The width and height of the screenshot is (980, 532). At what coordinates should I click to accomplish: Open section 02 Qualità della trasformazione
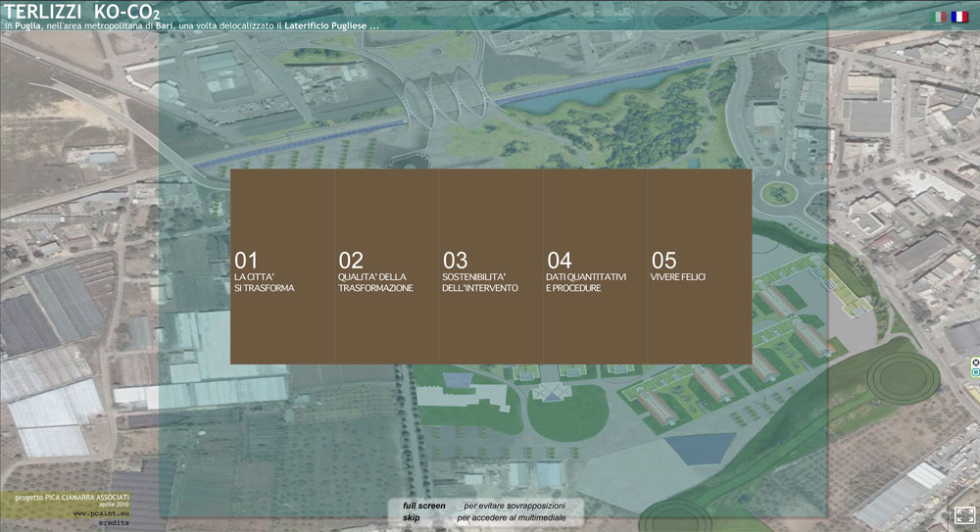coord(386,266)
